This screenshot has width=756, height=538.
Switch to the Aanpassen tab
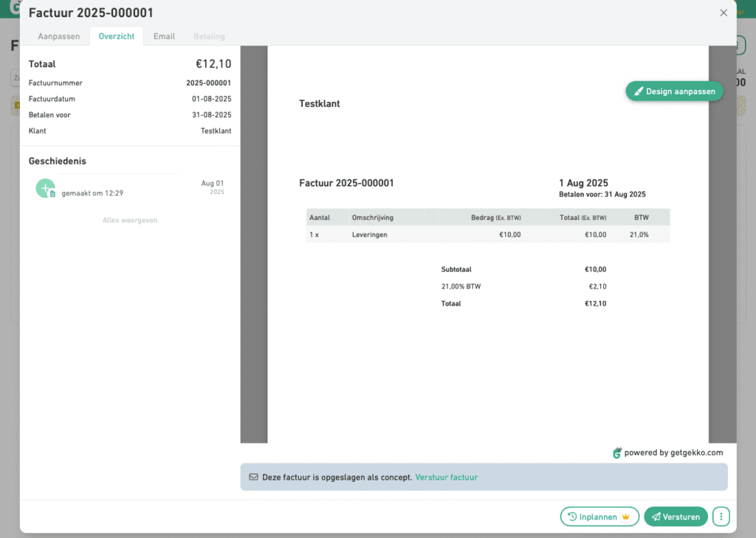pyautogui.click(x=59, y=36)
